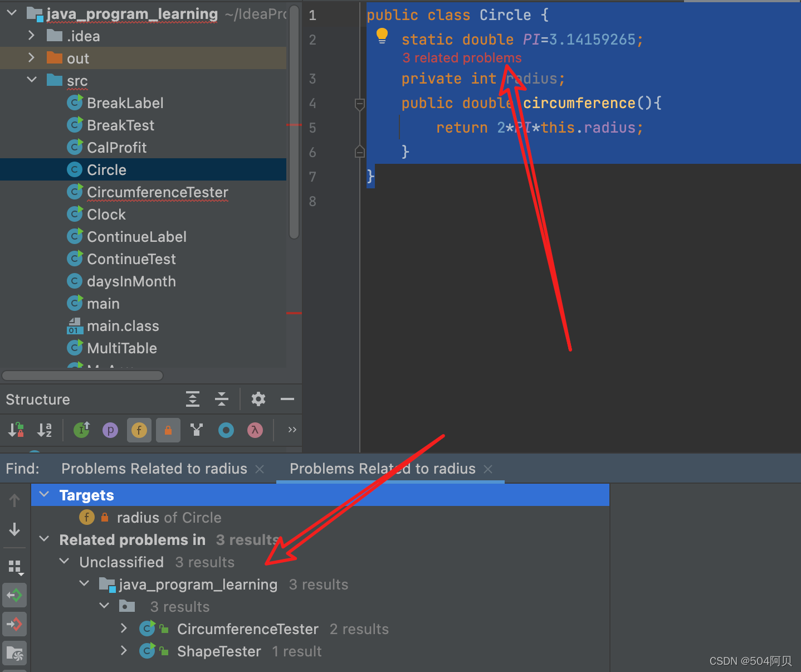This screenshot has width=801, height=672.
Task: Click the project tree horizontal scrollbar
Action: [82, 376]
